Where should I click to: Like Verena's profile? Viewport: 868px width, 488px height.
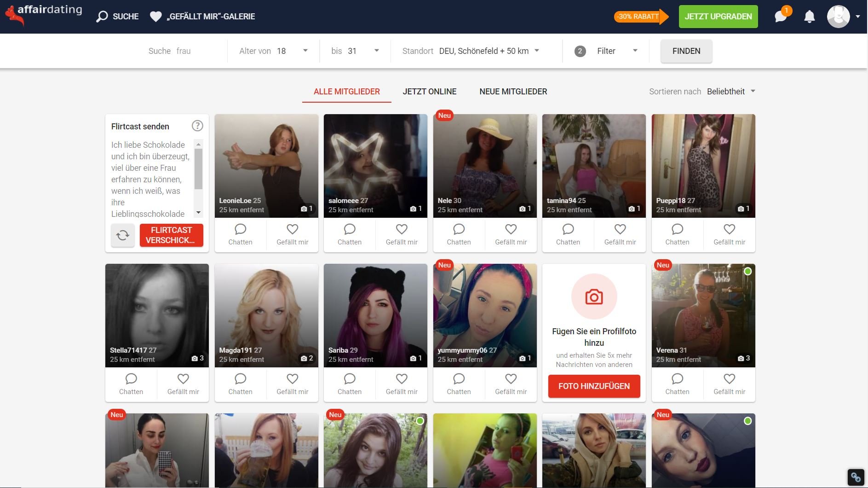pyautogui.click(x=730, y=384)
